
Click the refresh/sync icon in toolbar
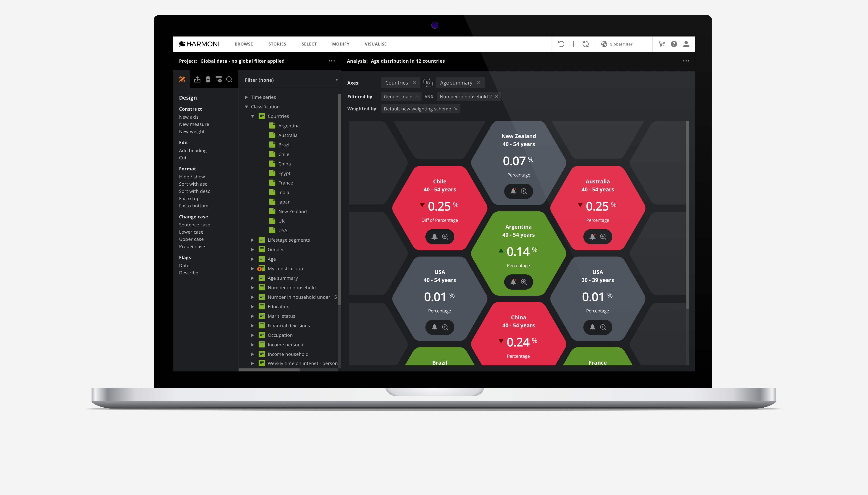(x=586, y=44)
